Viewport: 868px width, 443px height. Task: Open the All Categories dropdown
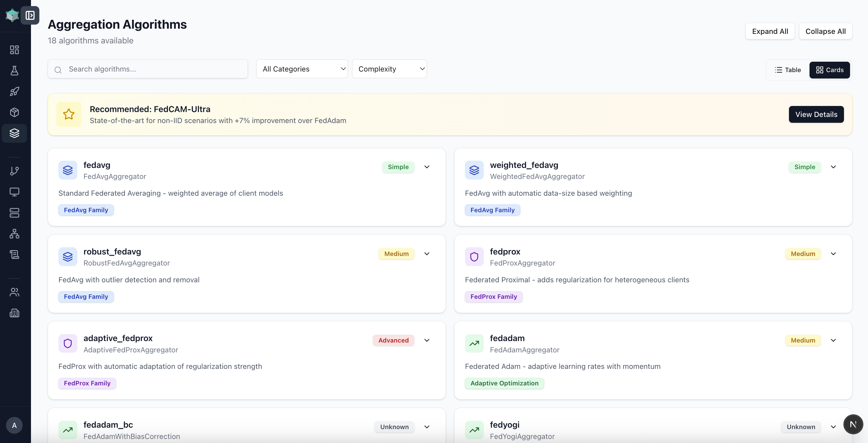coord(302,69)
